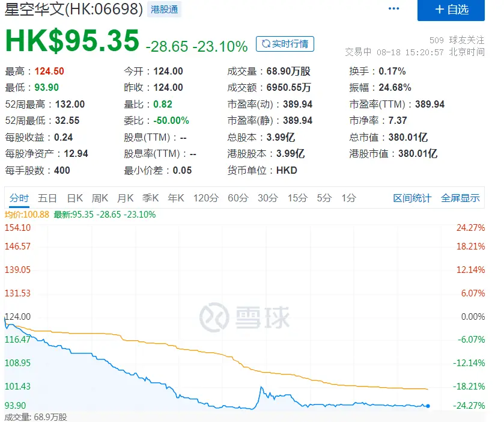Switch to the 60分 interval tab
Screen dimensions: 504x422
[238, 198]
